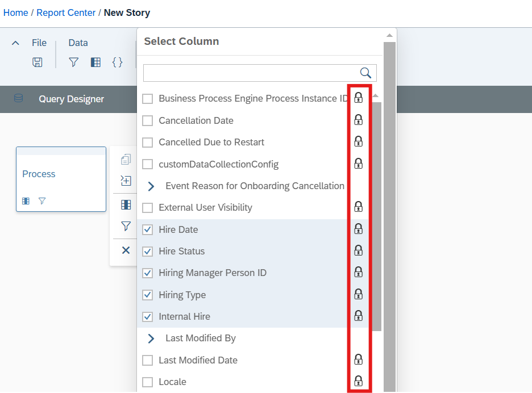Open the filter icon in Data toolbar

coord(74,62)
